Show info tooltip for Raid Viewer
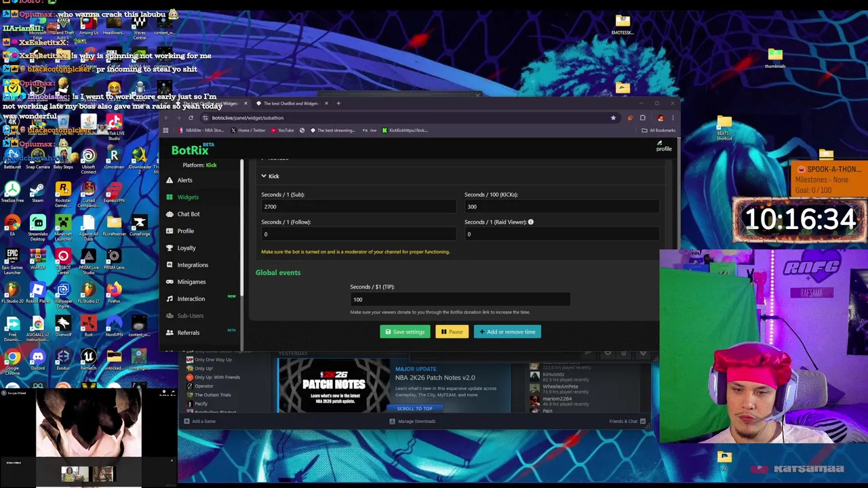 (531, 222)
